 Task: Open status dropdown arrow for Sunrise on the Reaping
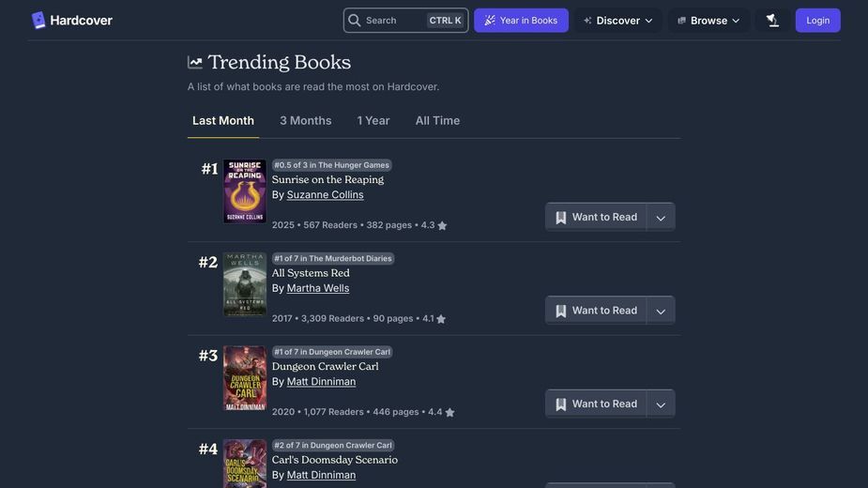pyautogui.click(x=661, y=217)
